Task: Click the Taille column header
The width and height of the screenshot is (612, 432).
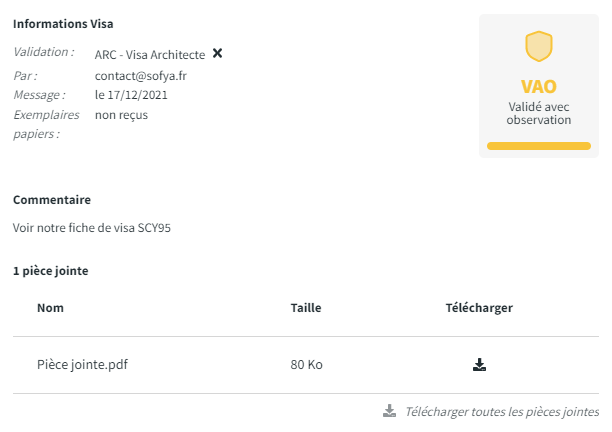Action: coord(305,308)
